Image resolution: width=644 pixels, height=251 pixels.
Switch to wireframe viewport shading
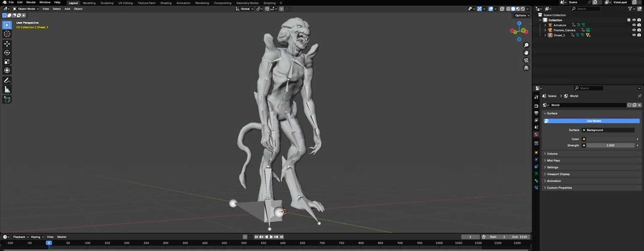click(509, 9)
